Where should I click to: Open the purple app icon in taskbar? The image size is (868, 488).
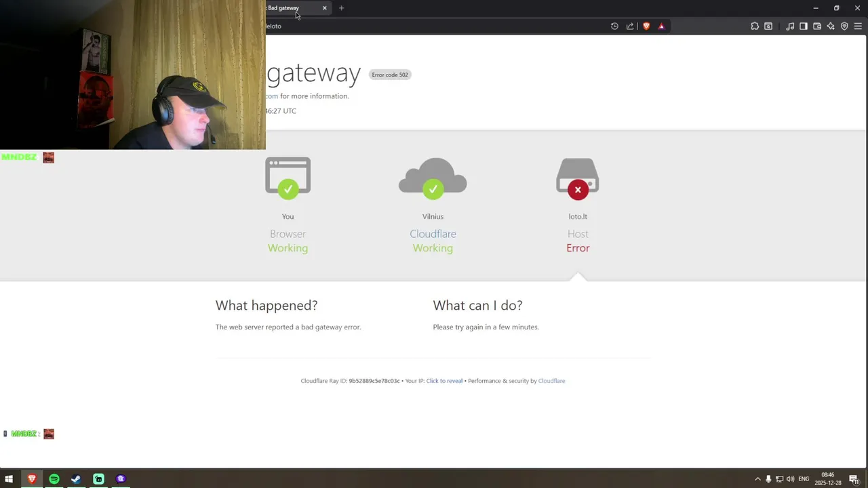tap(121, 479)
